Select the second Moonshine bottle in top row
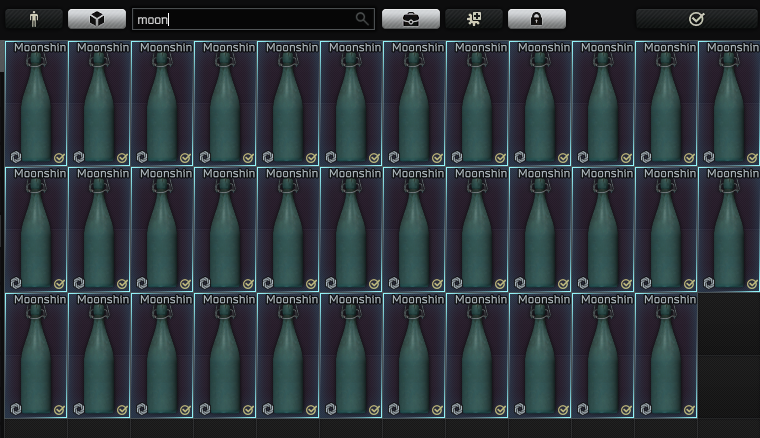 [x=99, y=103]
